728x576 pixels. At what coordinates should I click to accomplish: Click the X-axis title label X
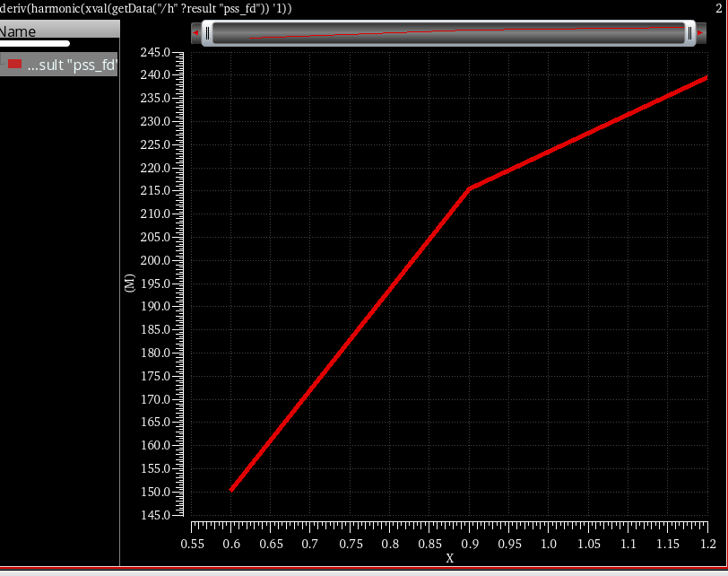[x=449, y=558]
